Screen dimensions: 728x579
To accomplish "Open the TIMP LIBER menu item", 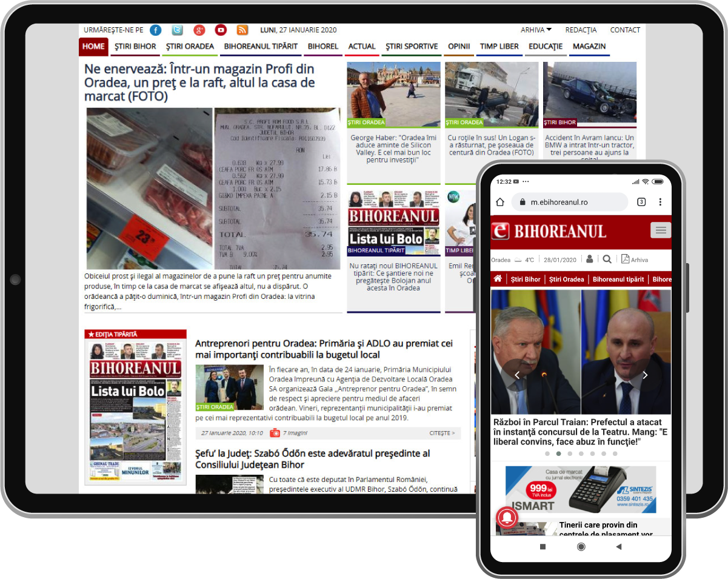I will (499, 47).
